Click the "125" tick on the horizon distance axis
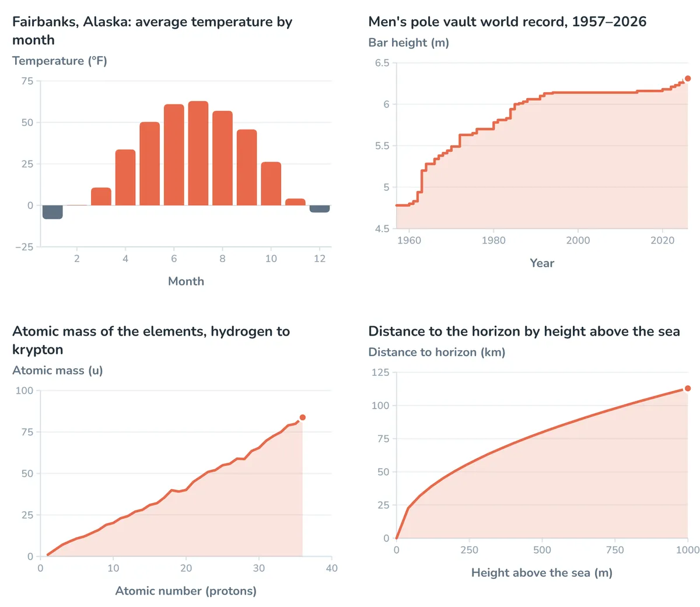Image resolution: width=700 pixels, height=607 pixels. (x=380, y=372)
